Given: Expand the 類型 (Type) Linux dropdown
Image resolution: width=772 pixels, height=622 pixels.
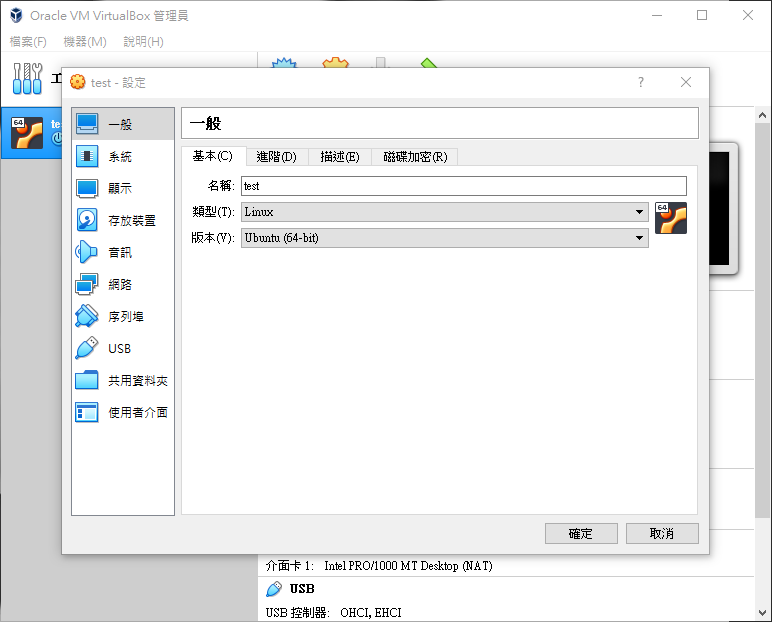Looking at the screenshot, I should pos(445,212).
